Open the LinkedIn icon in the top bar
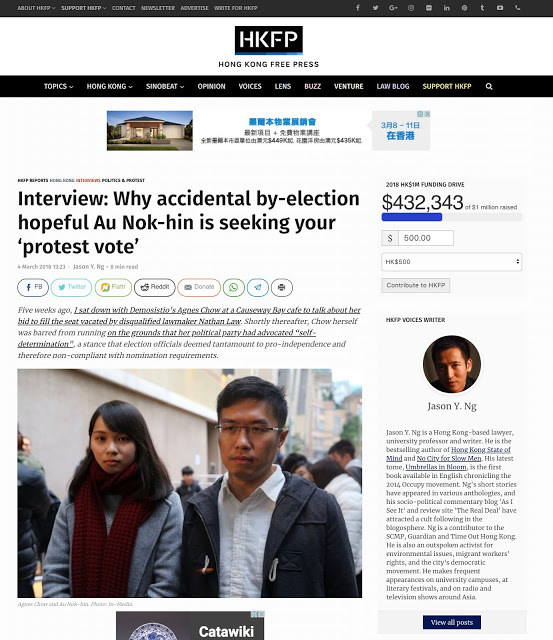This screenshot has width=553, height=640. pyautogui.click(x=446, y=8)
